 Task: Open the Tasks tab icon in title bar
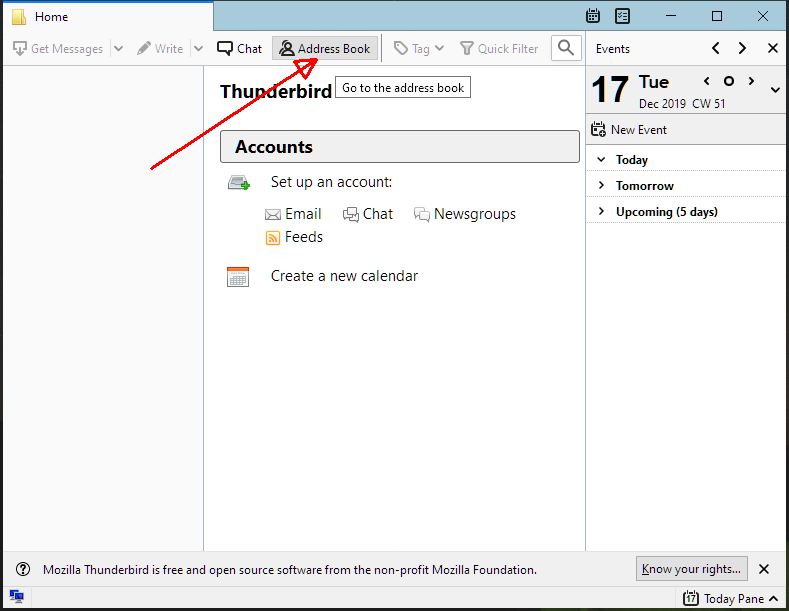coord(622,16)
